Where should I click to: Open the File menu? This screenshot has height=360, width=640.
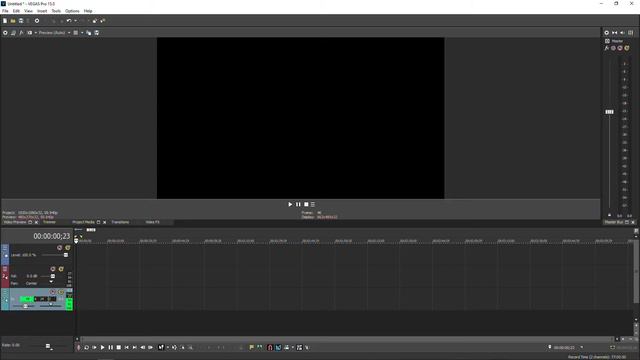point(5,11)
